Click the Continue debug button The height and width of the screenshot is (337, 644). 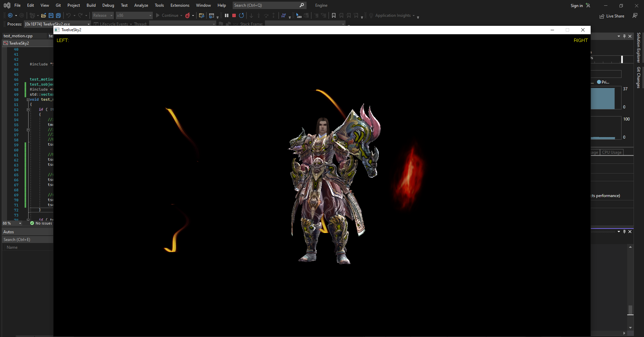[167, 15]
